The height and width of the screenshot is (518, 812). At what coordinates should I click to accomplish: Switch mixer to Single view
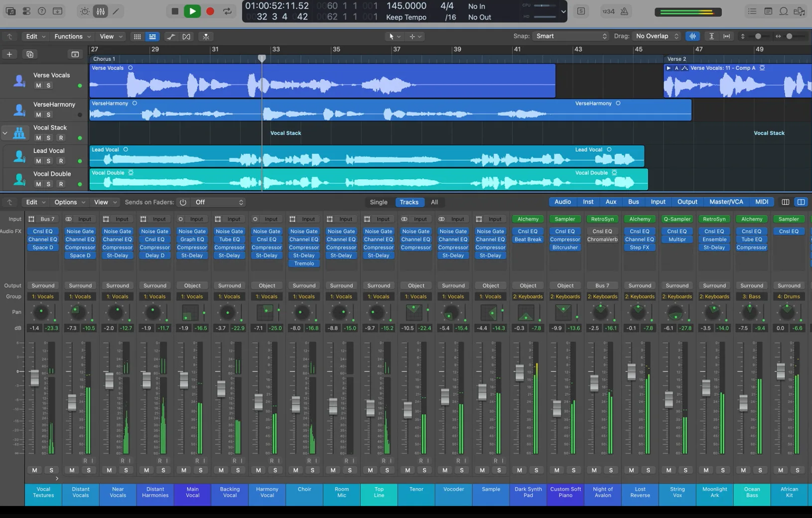(379, 202)
